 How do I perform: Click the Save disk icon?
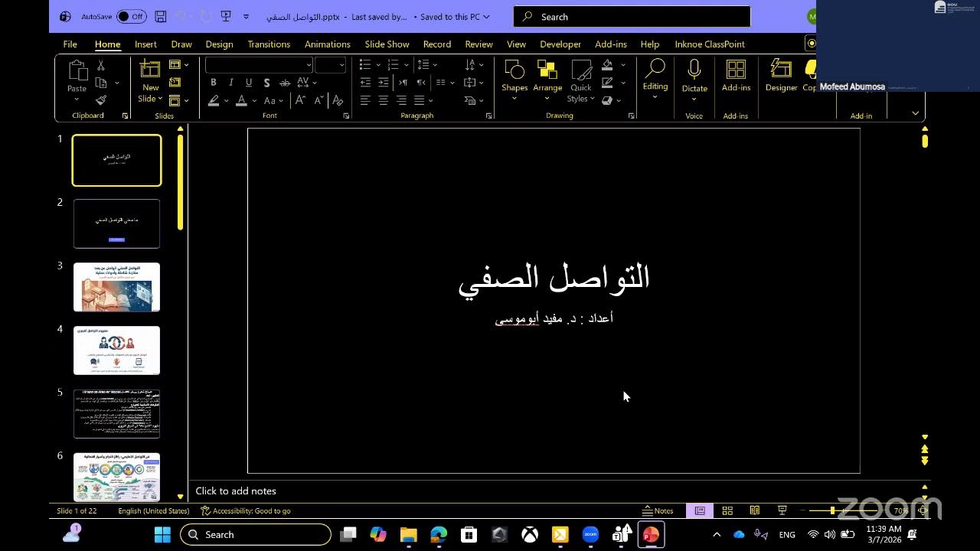click(160, 16)
